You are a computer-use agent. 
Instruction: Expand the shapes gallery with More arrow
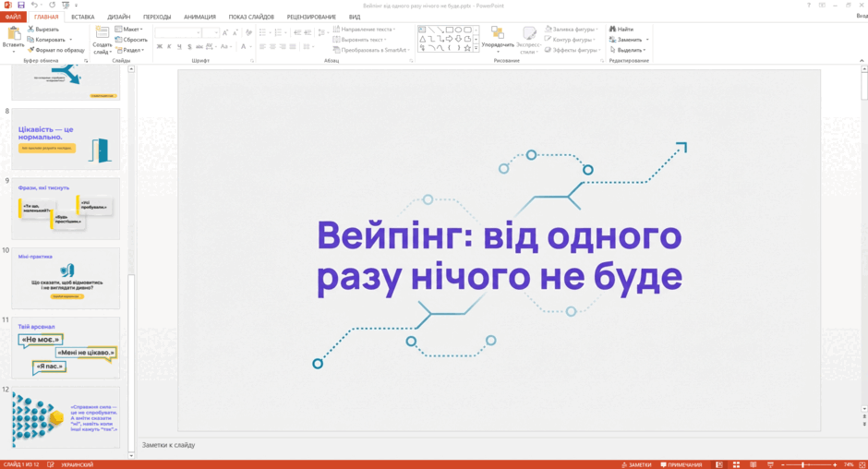coord(476,48)
